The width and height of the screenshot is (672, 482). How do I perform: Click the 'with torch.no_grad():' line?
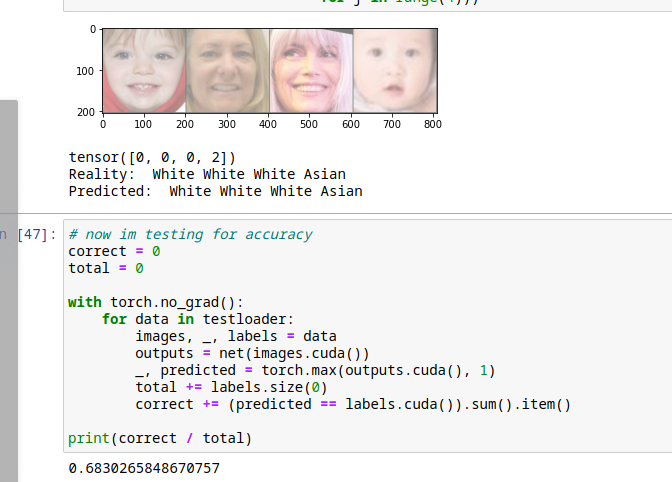coord(155,302)
